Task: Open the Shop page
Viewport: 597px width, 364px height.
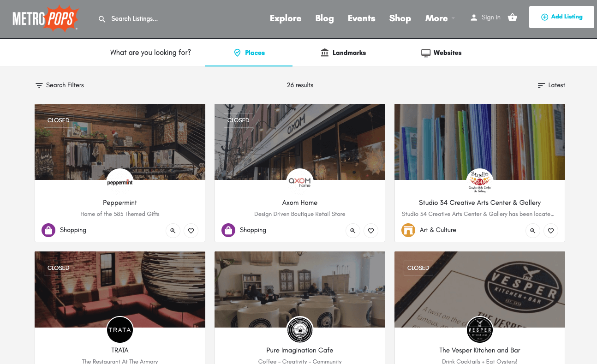Action: (400, 18)
